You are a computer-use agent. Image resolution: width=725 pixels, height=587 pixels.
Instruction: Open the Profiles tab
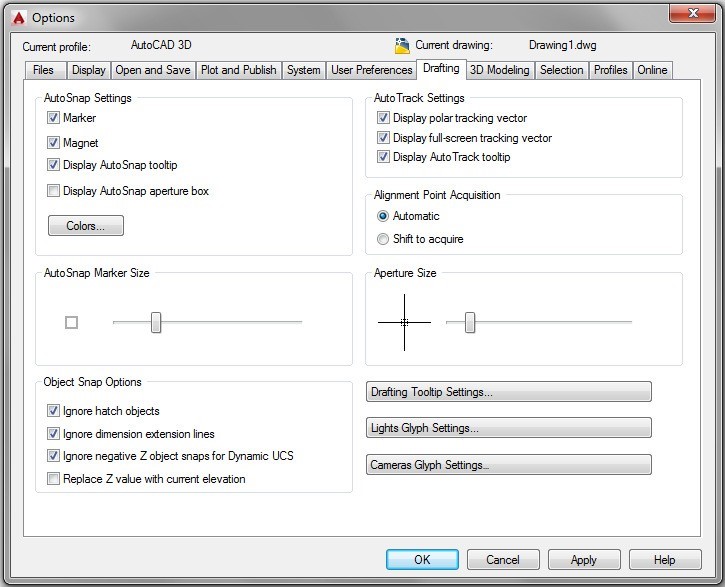(611, 70)
